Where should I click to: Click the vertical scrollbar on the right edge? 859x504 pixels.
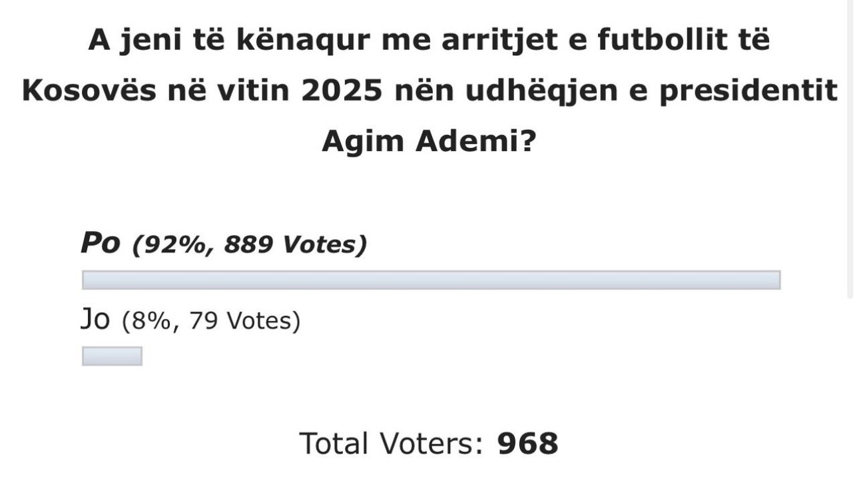tap(850, 146)
